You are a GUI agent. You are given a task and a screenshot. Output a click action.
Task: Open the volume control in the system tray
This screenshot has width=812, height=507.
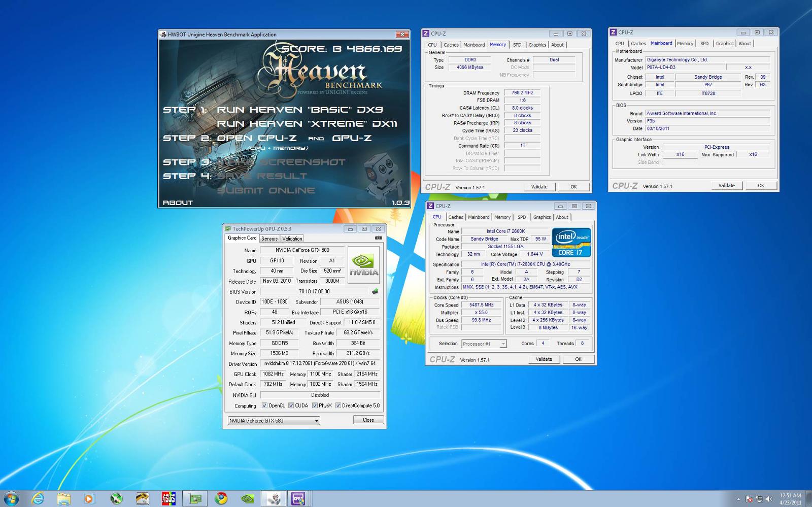[769, 499]
